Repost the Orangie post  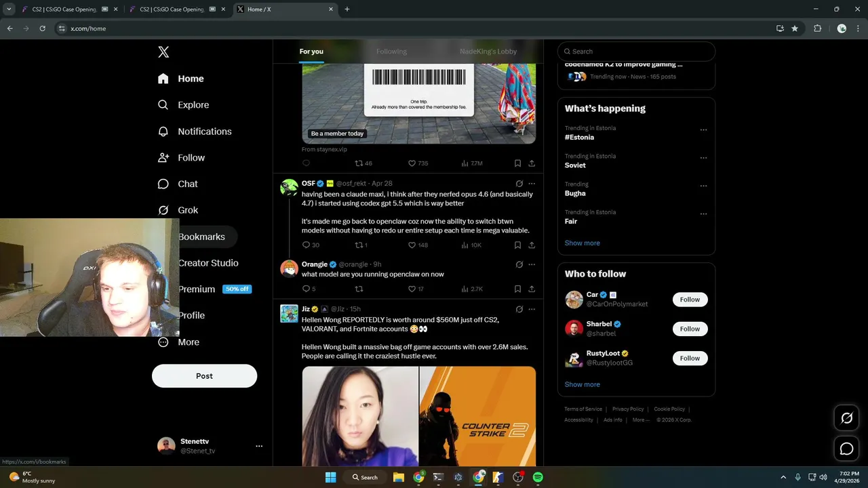point(359,289)
